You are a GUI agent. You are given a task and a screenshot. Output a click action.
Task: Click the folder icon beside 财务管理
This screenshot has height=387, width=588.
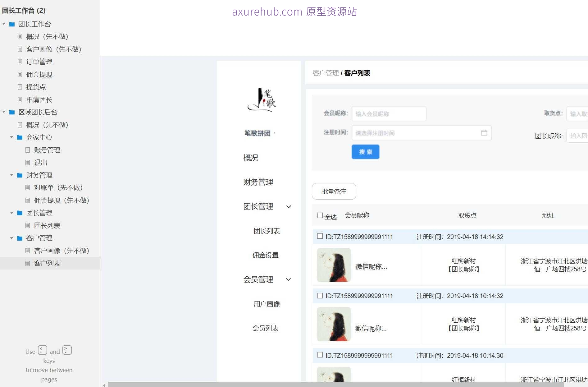coord(20,175)
